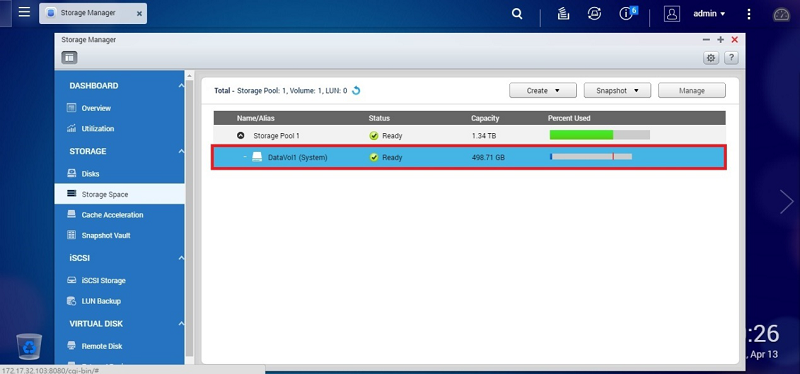Open iSCSI Storage page
The width and height of the screenshot is (800, 374).
(x=103, y=281)
